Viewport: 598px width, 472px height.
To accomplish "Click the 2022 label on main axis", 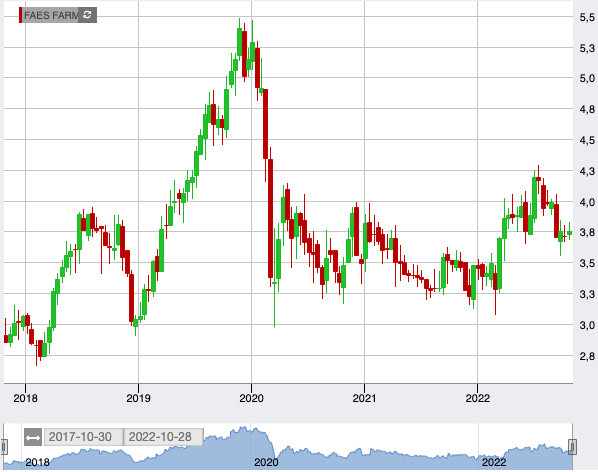I will 477,398.
